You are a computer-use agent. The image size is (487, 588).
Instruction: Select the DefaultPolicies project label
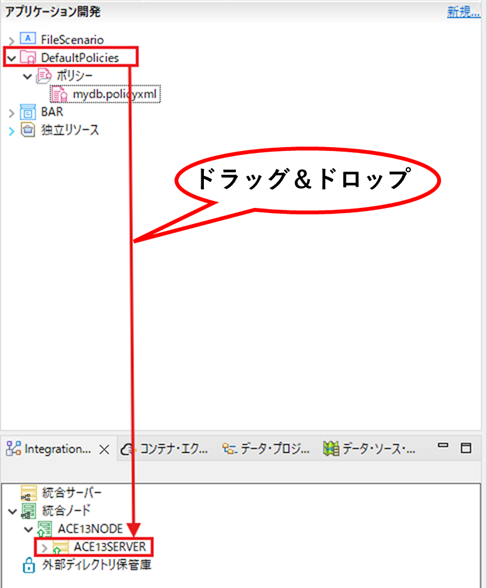coord(80,58)
